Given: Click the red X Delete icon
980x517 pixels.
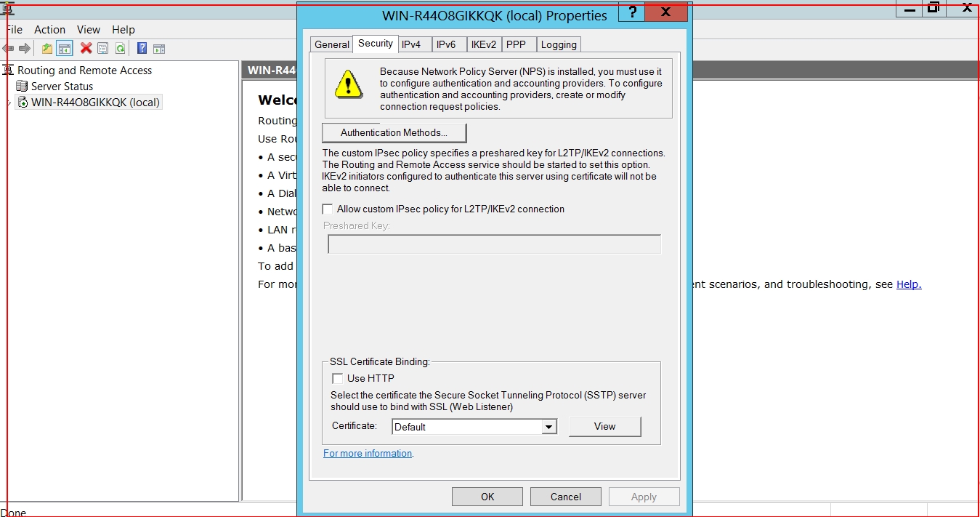Looking at the screenshot, I should (x=86, y=49).
